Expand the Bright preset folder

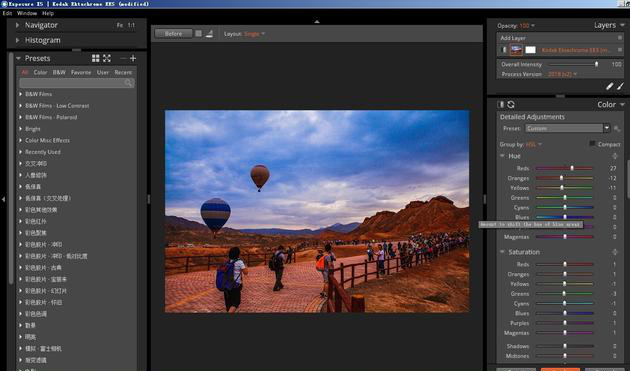20,129
